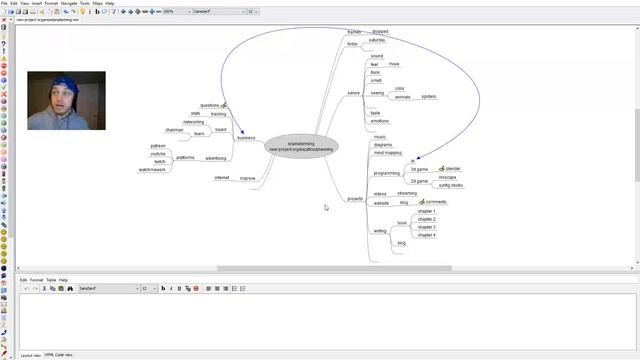The height and width of the screenshot is (360, 640).
Task: Open the zoom percentage dropdown
Action: click(x=177, y=12)
